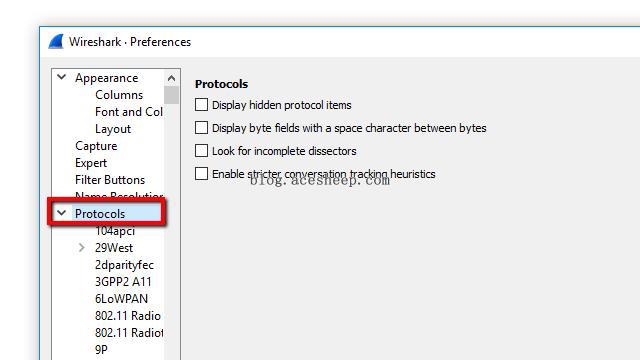Screen dimensions: 640x360
Task: Click the preferences tree scrollbar thumb
Action: coord(171,95)
